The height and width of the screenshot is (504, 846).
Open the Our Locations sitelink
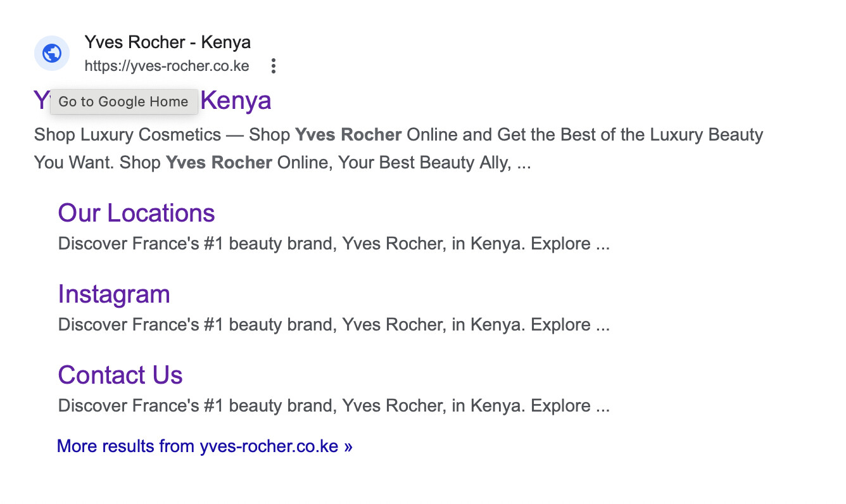136,213
